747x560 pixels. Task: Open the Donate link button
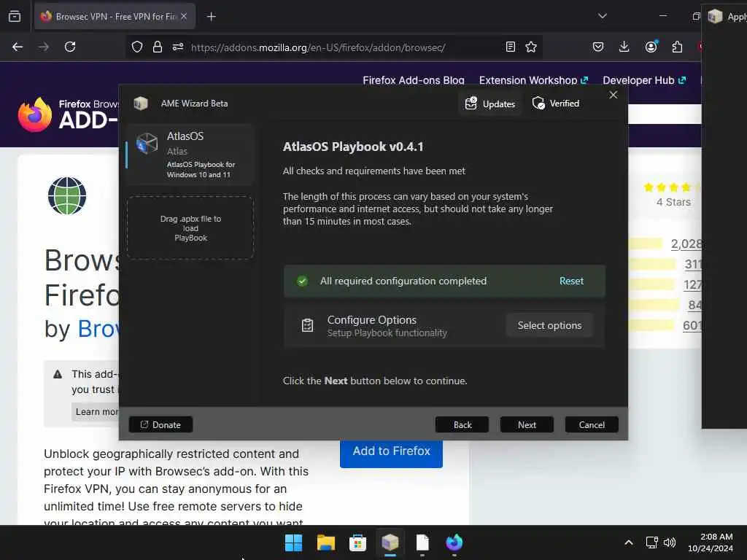pyautogui.click(x=160, y=424)
